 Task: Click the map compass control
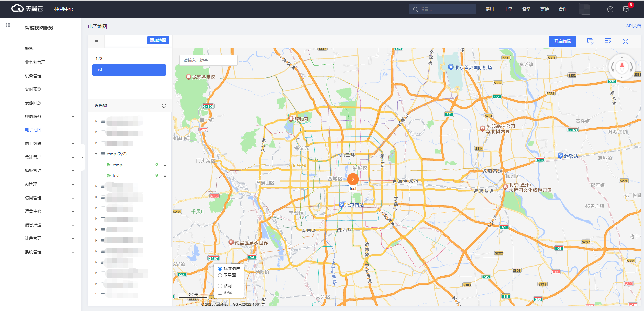pyautogui.click(x=622, y=67)
